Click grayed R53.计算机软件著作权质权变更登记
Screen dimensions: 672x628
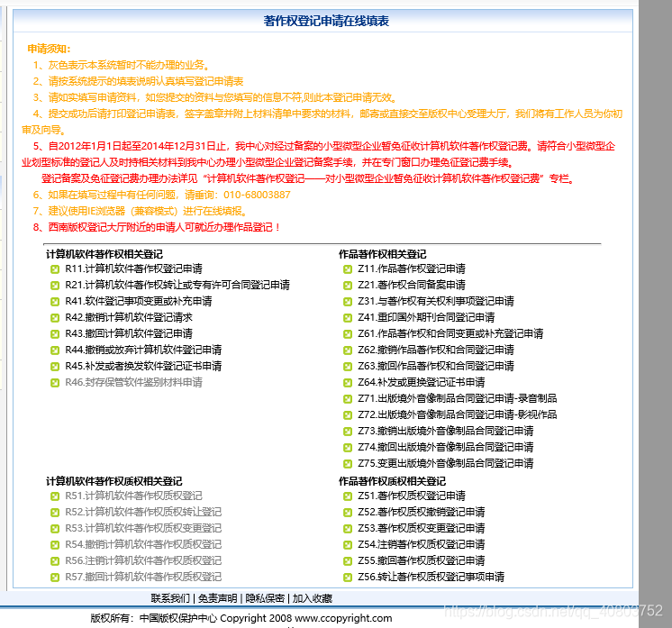143,529
